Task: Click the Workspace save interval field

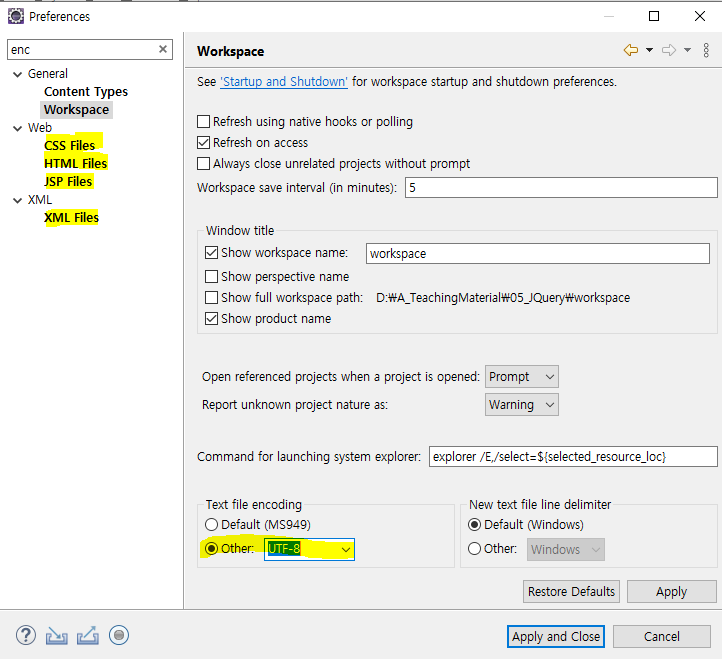Action: pos(561,187)
